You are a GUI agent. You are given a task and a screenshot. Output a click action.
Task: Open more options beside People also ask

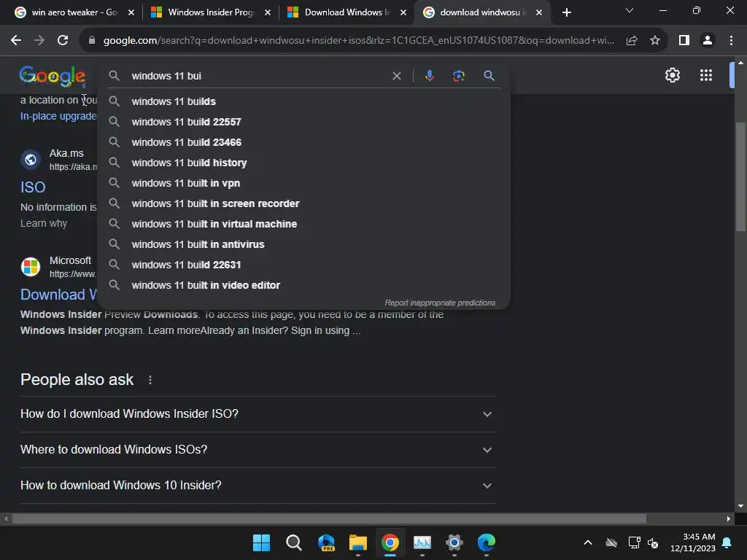tap(150, 379)
